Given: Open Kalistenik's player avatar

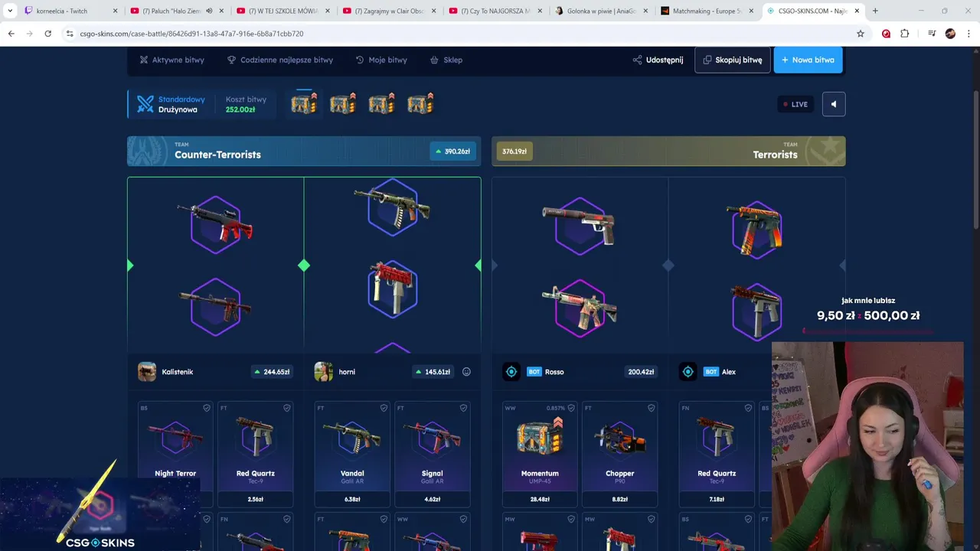Looking at the screenshot, I should pos(147,372).
